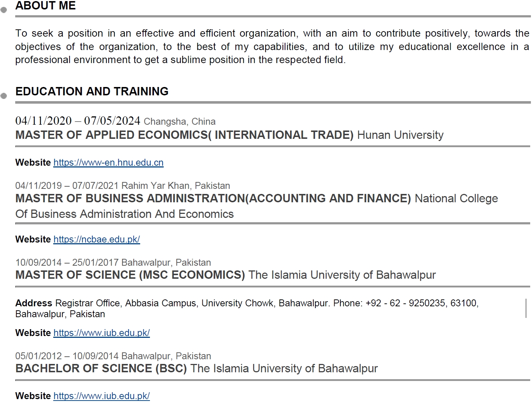Click the bullet beside Education and Training

click(x=4, y=96)
